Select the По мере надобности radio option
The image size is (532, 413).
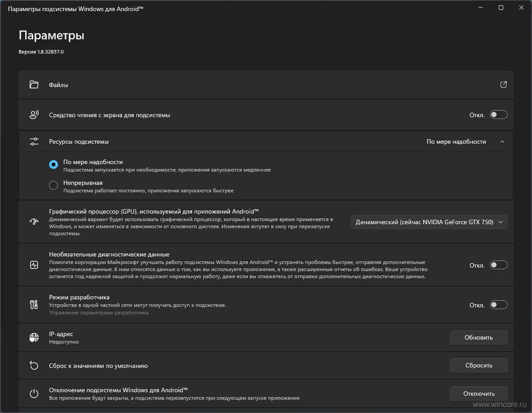coord(54,164)
